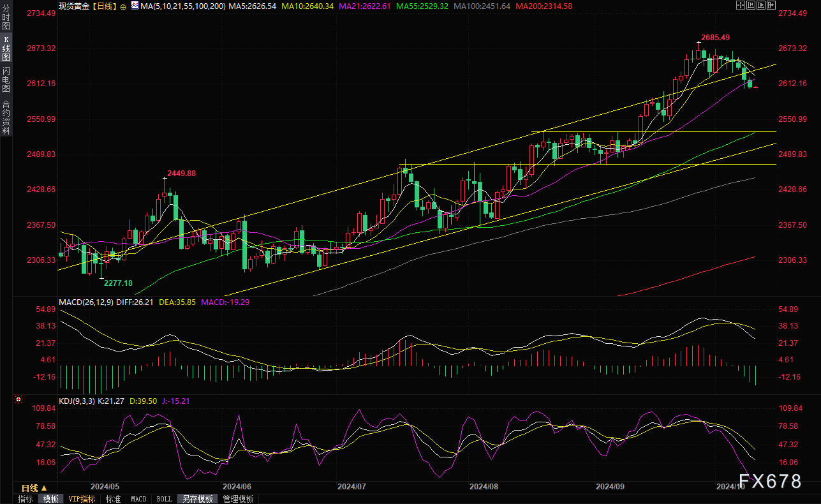Open the MA indicator settings chart icon
Image resolution: width=821 pixels, height=504 pixels.
134,5
